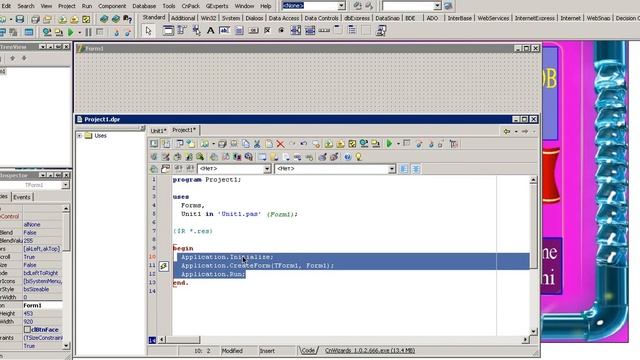Click the bookmark gutter icon on line 11
The image size is (640, 360).
[164, 266]
